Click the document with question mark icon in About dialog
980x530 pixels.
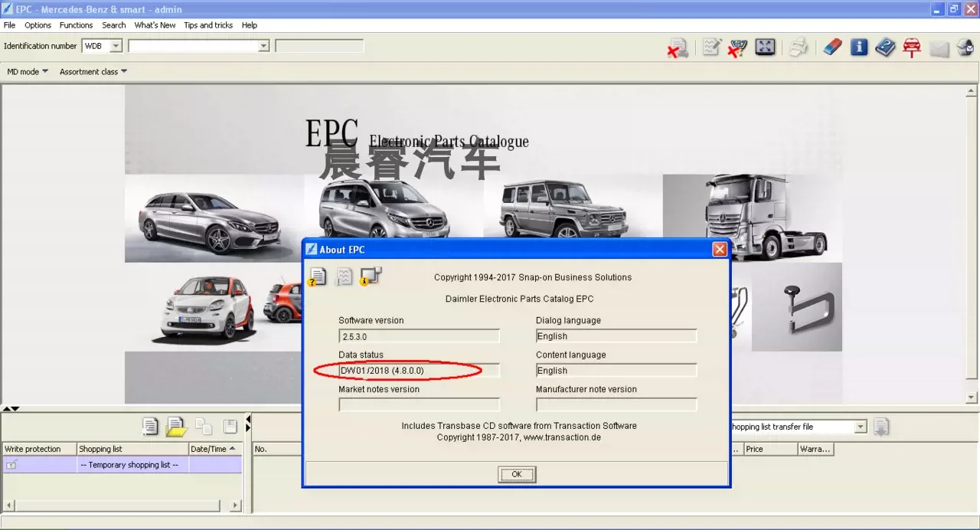pos(317,276)
